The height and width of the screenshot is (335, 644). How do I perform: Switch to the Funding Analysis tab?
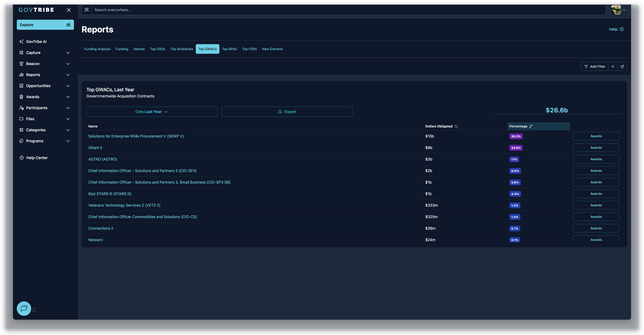(x=97, y=49)
